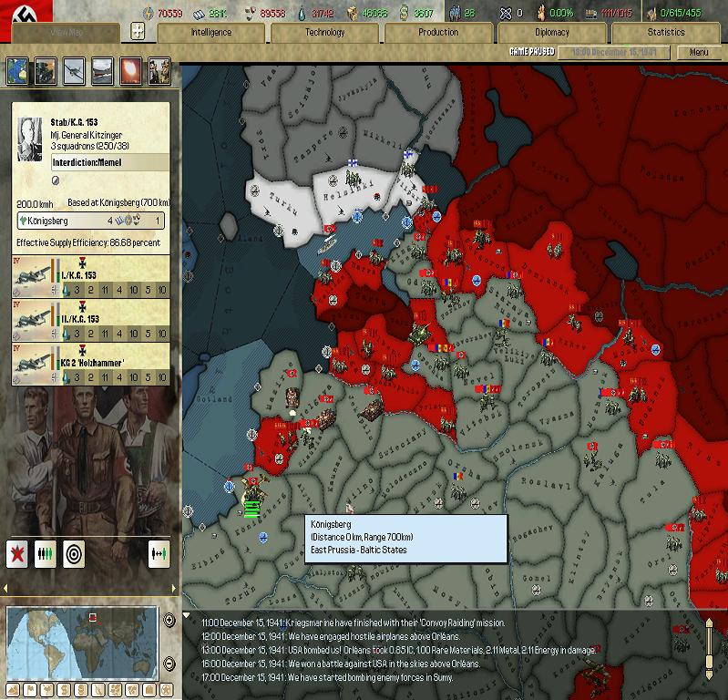728x700 pixels.
Task: Switch to the Technology tab
Action: [324, 32]
